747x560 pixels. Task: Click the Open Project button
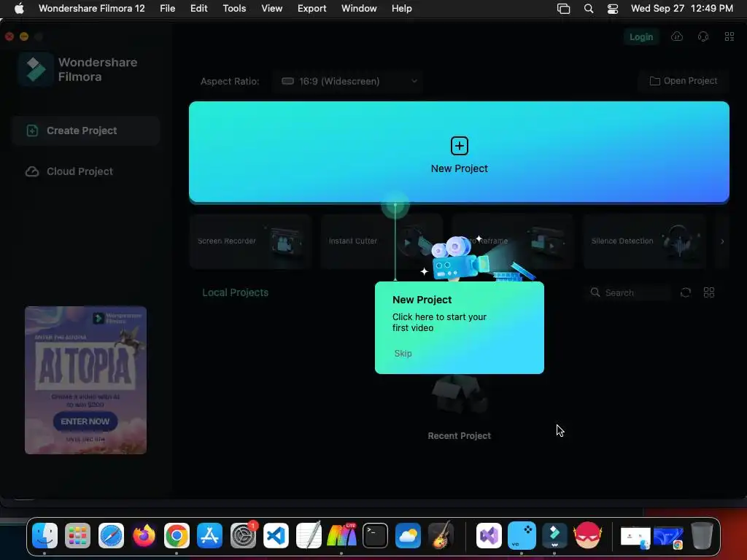tap(683, 81)
